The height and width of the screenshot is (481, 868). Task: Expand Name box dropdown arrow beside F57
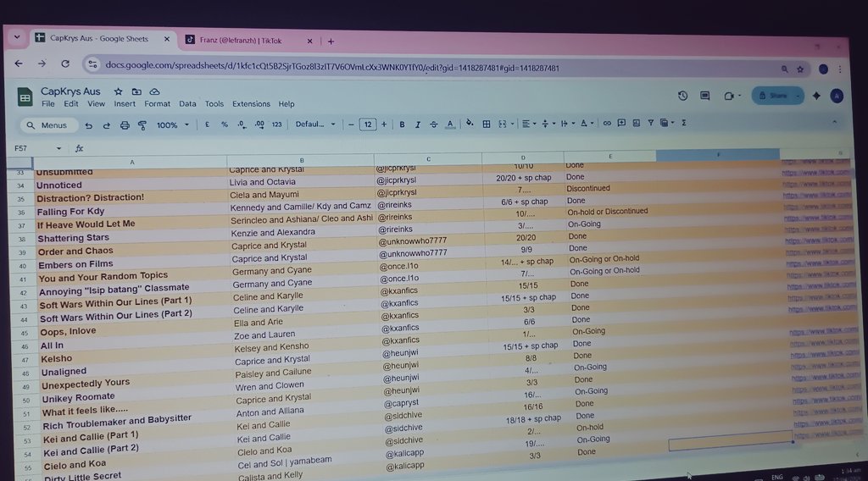click(58, 148)
